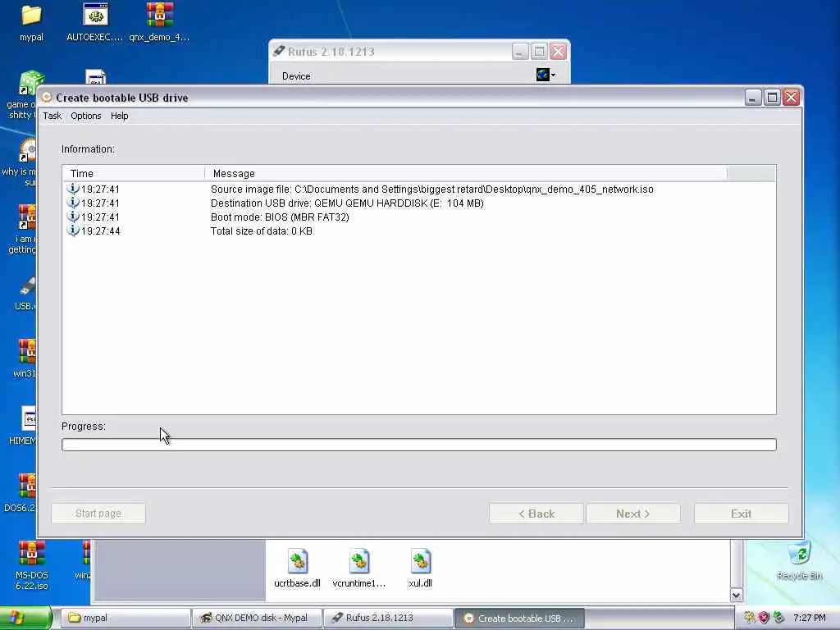Close the Create bootable USB drive window
Image resolution: width=840 pixels, height=630 pixels.
pyautogui.click(x=792, y=98)
